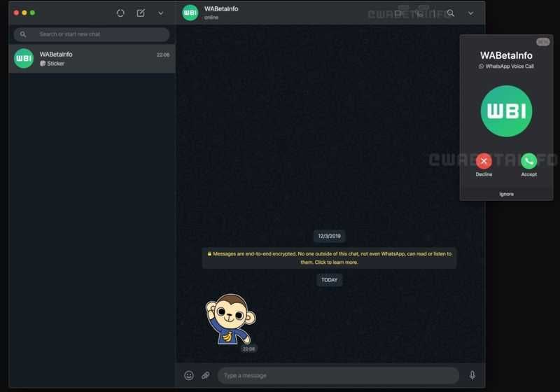Screen dimensions: 560x392
Task: Decline the incoming voice call
Action: coord(484,161)
